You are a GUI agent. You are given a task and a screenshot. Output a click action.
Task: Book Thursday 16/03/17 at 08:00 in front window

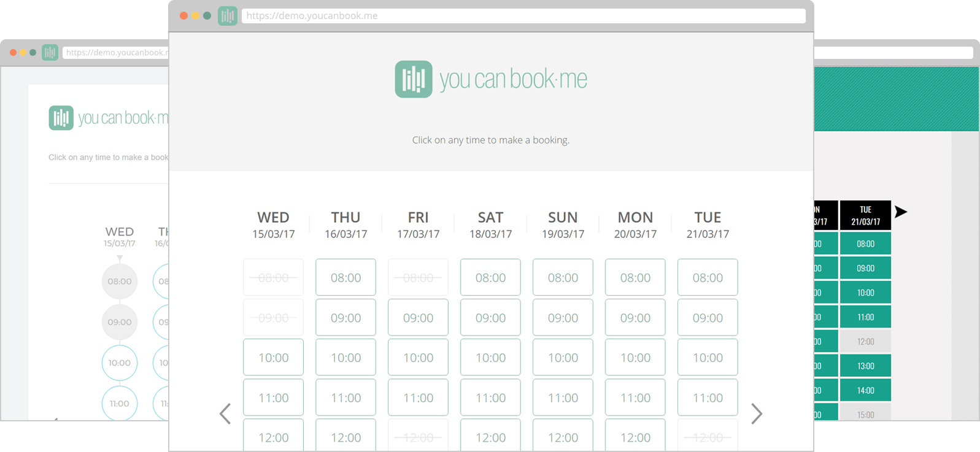click(346, 277)
